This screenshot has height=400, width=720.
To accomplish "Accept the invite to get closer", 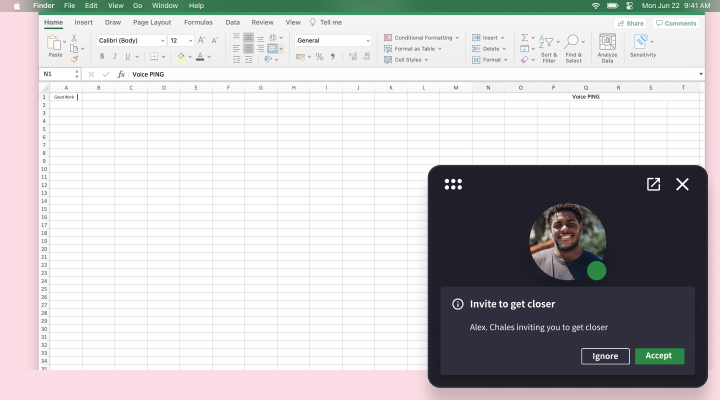I will (x=659, y=356).
